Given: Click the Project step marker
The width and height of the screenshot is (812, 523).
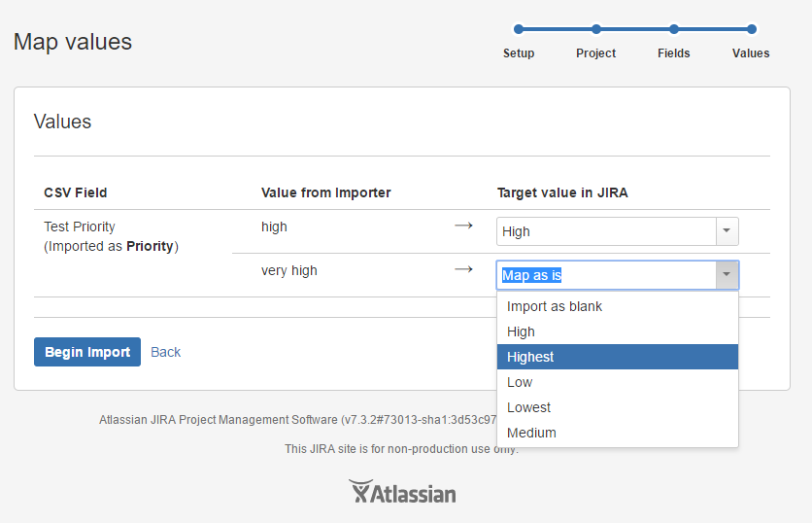Looking at the screenshot, I should click(596, 29).
